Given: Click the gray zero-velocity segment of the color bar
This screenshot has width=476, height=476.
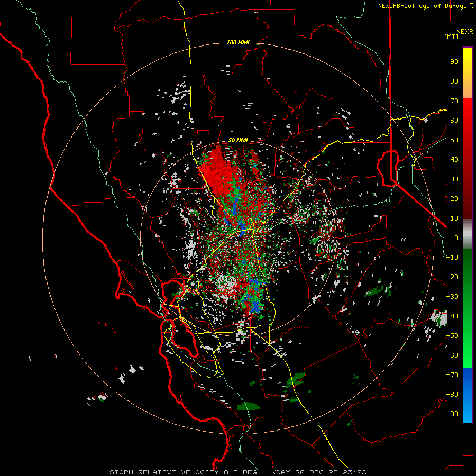Looking at the screenshot, I should point(467,234).
